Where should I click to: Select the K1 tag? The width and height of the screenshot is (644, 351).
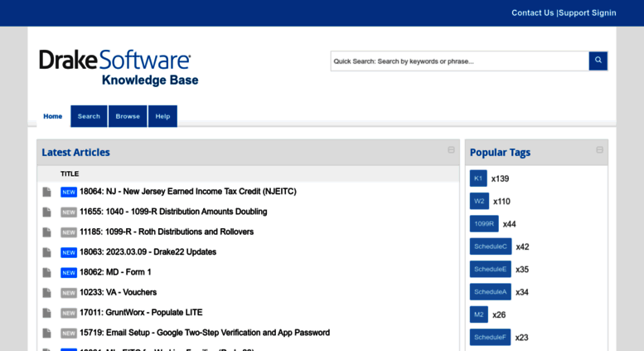(x=478, y=178)
